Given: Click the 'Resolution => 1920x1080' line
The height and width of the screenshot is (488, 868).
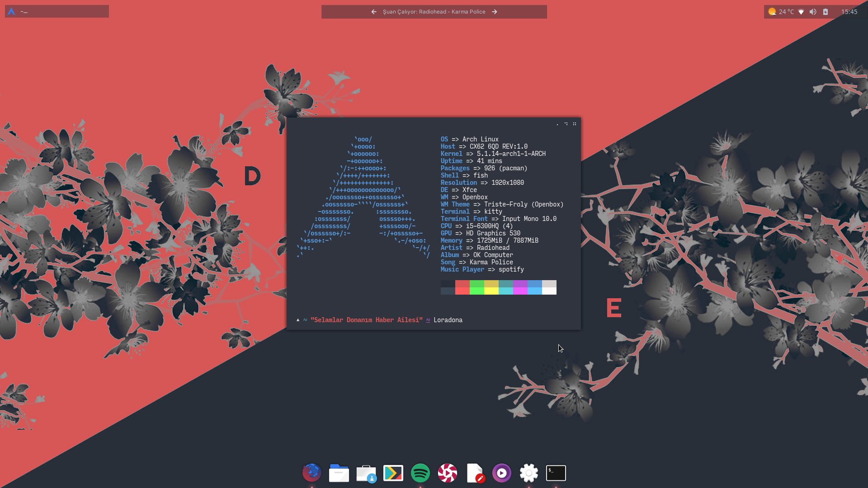Looking at the screenshot, I should 482,183.
